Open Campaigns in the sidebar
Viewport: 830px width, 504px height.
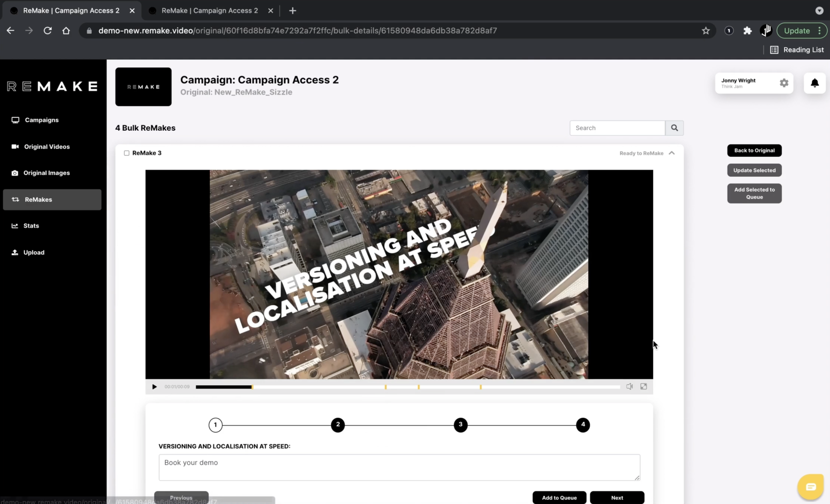click(41, 120)
